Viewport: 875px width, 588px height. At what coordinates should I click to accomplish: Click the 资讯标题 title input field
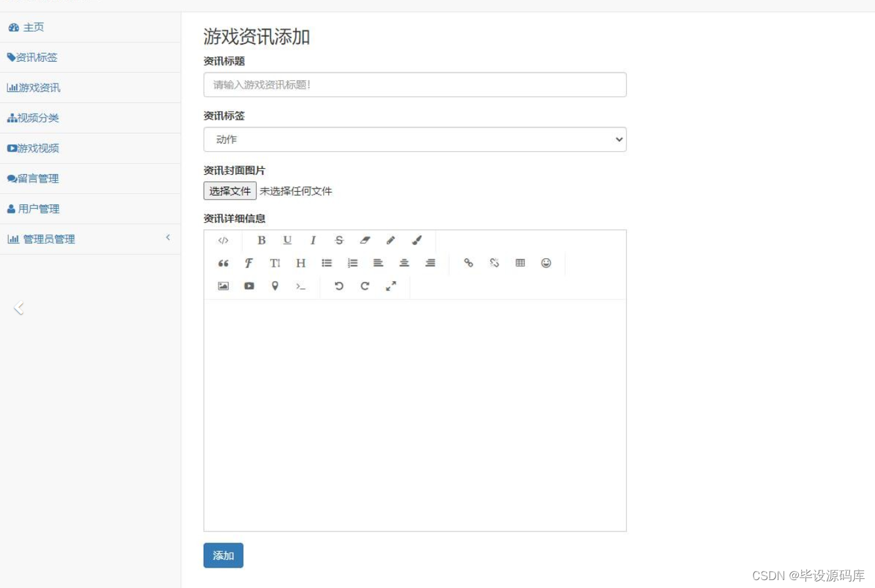coord(415,84)
